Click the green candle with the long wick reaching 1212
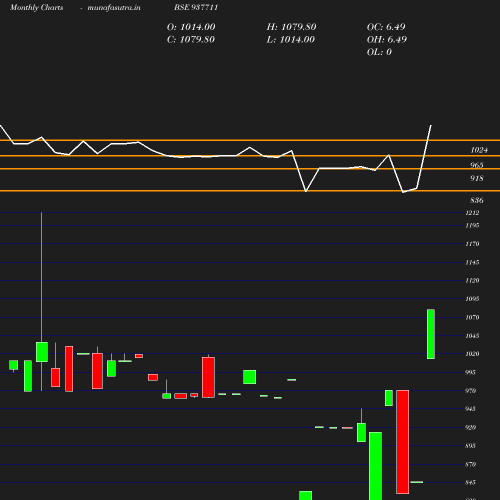The height and width of the screenshot is (500, 500). 42,352
